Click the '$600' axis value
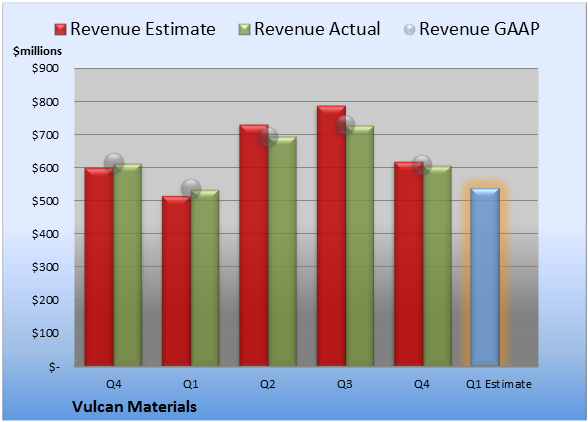The height and width of the screenshot is (422, 588). tap(45, 168)
